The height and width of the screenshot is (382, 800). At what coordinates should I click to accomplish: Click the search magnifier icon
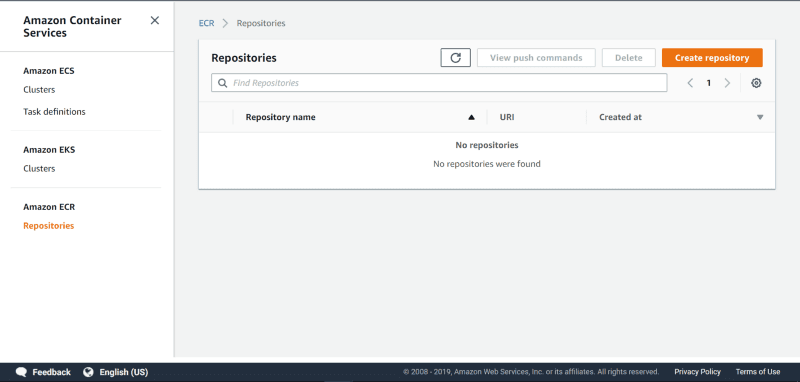click(x=222, y=83)
